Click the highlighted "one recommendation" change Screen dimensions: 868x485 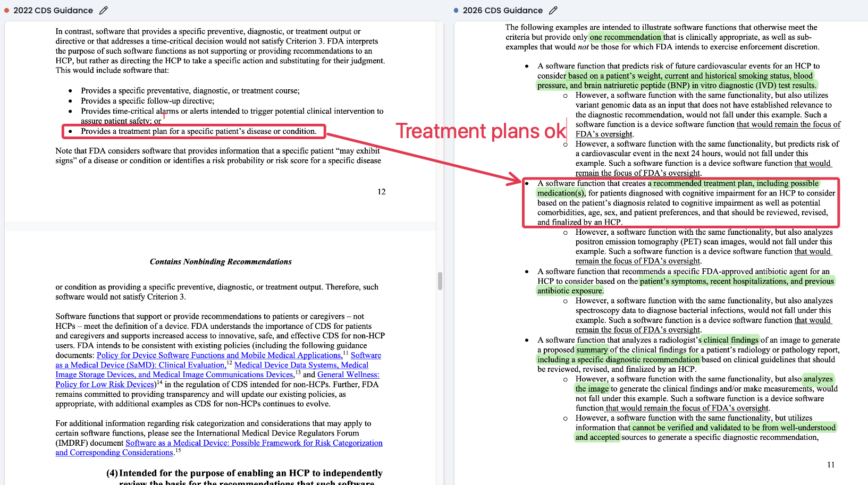pyautogui.click(x=625, y=37)
